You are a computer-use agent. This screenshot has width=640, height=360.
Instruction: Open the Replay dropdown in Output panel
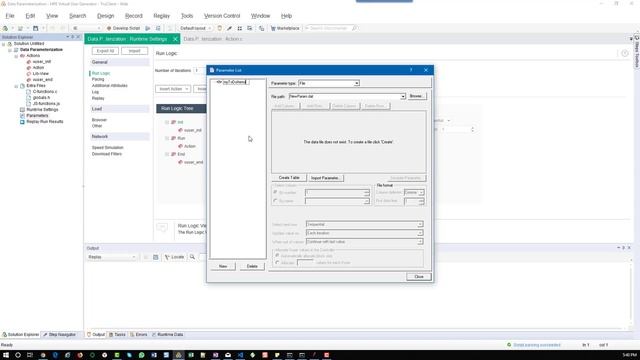pos(112,257)
